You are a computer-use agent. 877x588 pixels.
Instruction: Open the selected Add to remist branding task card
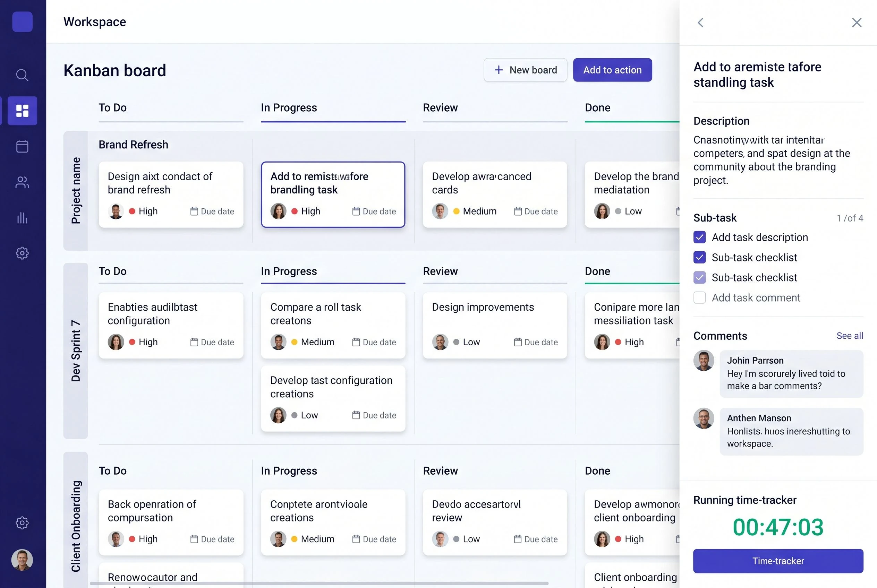tap(333, 194)
